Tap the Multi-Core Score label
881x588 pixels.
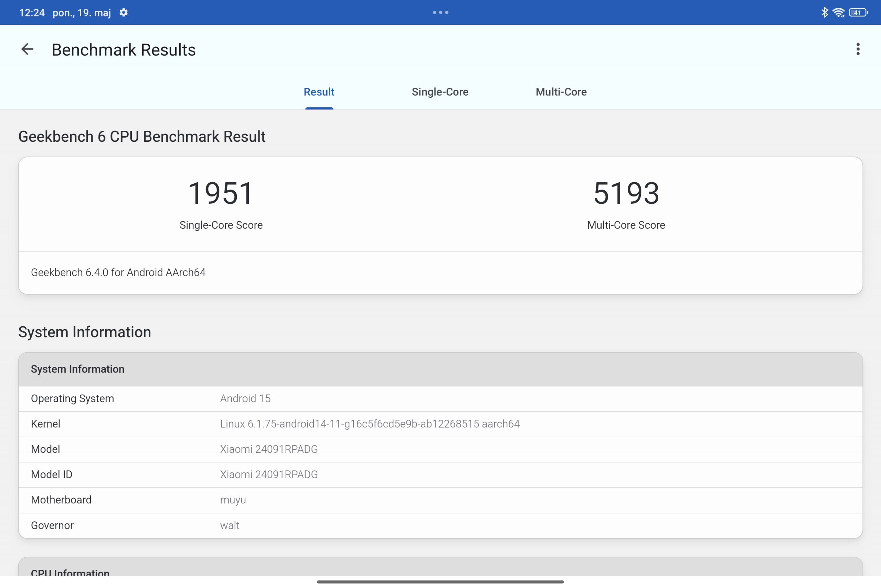pos(626,225)
